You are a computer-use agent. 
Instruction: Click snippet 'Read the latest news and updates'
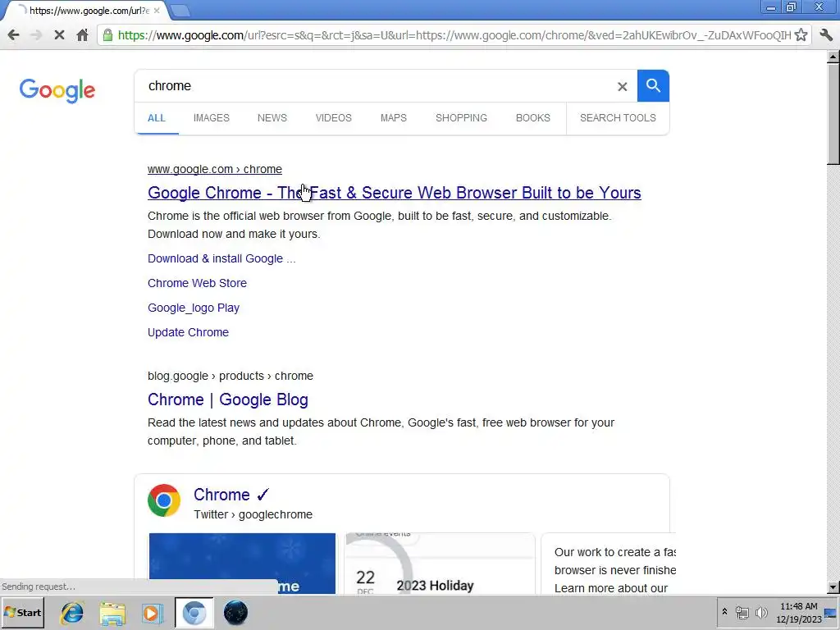click(x=381, y=431)
